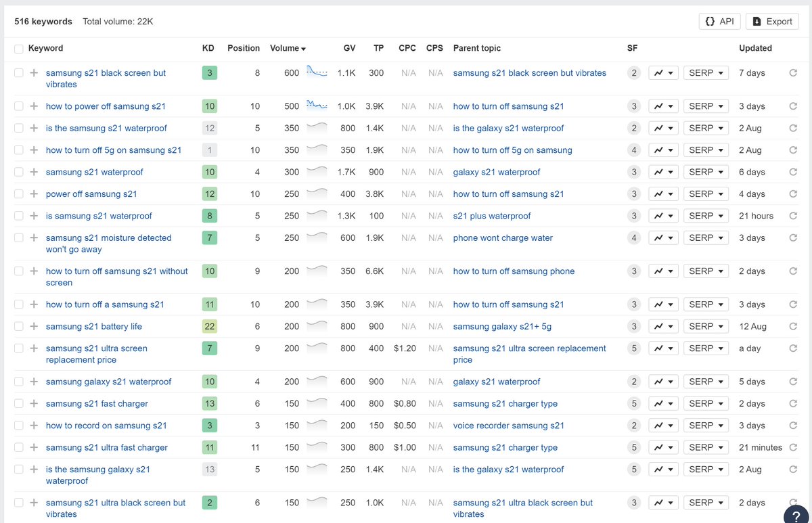Screen dimensions: 812x523
Task: Add "samsung s21 waterproof" via its plus icon
Action: tap(32, 172)
